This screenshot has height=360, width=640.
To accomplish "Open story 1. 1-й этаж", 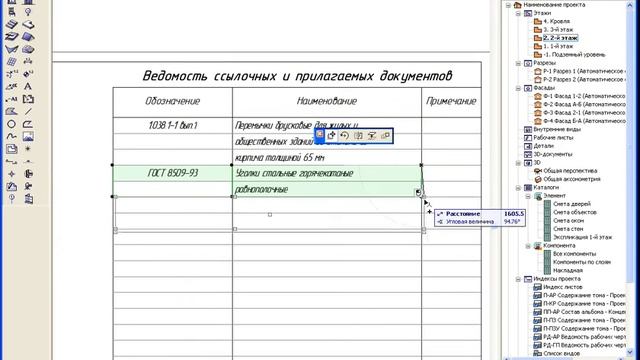I will (x=558, y=47).
